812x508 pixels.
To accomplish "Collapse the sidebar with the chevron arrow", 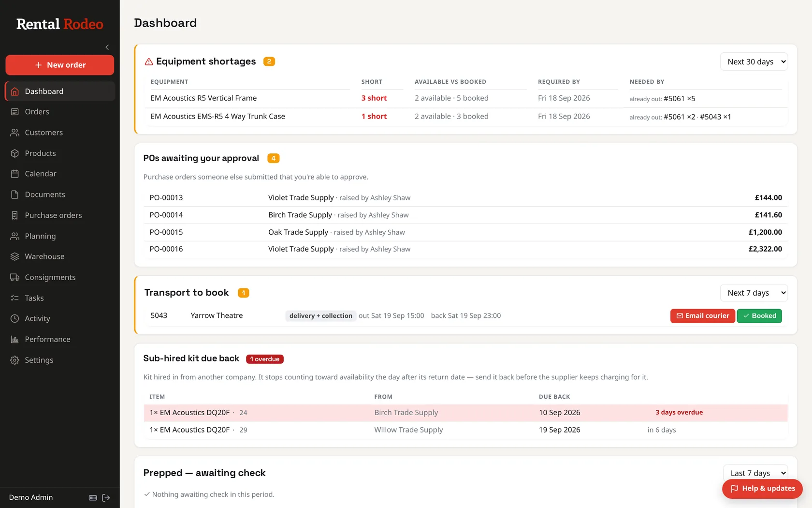I will click(x=107, y=47).
